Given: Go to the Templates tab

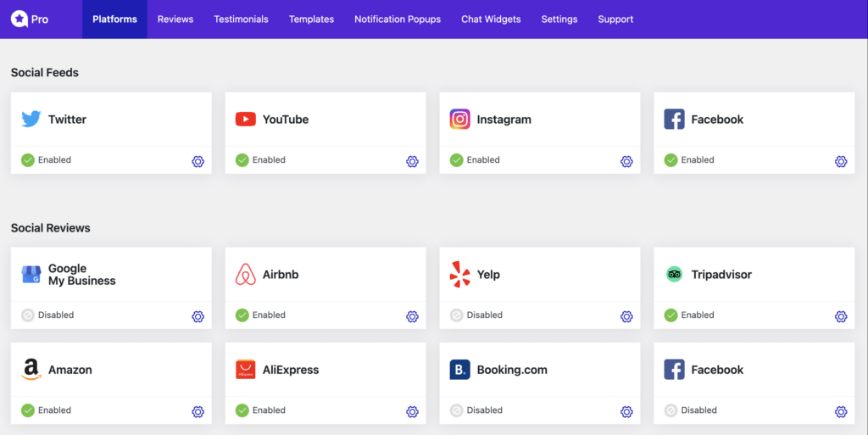Looking at the screenshot, I should 311,20.
